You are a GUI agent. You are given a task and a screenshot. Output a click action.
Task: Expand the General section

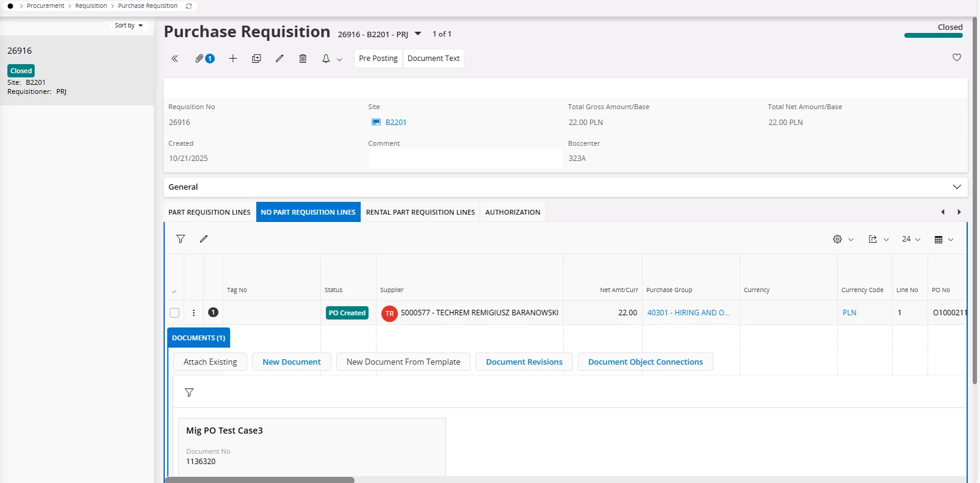(956, 187)
